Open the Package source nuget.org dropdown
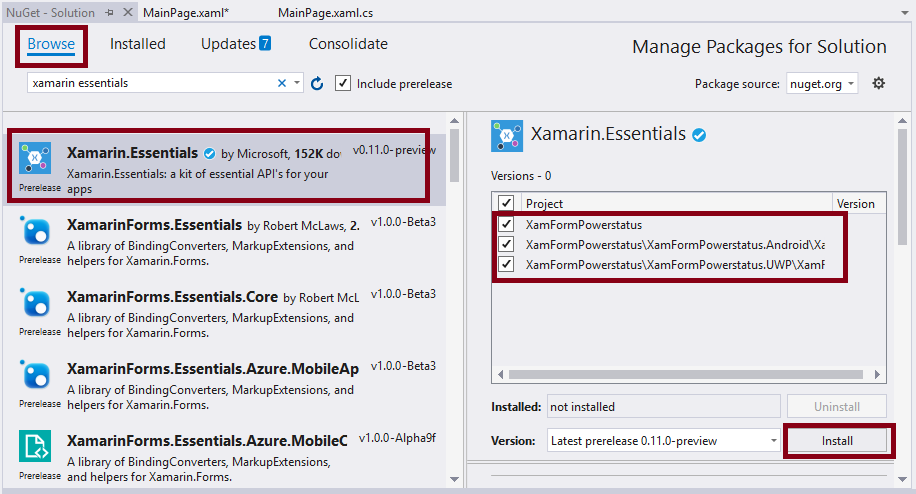This screenshot has height=494, width=916. [822, 84]
